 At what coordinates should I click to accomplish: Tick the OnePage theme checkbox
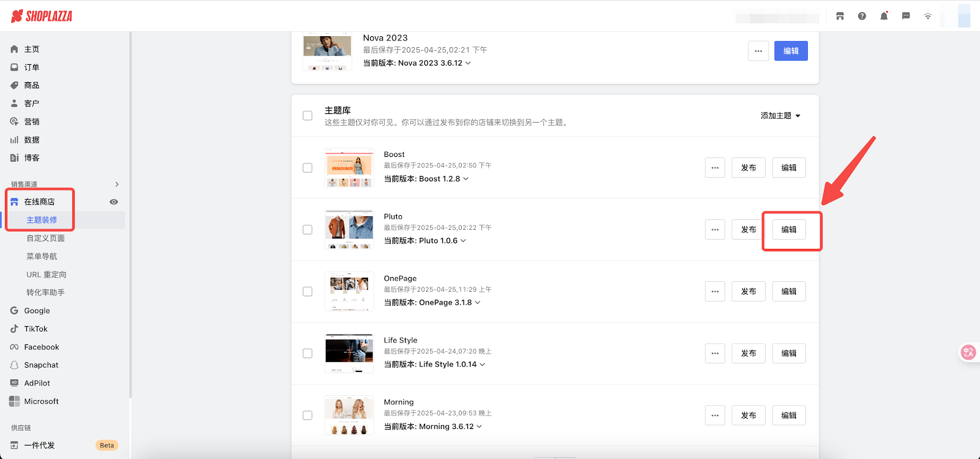307,292
